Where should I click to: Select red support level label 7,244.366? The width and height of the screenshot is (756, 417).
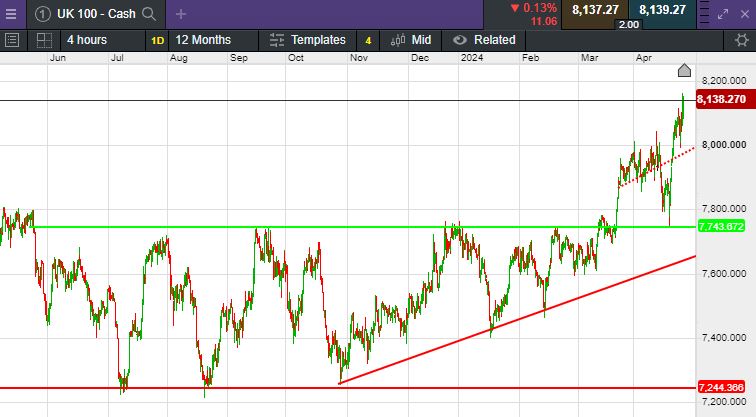(721, 387)
